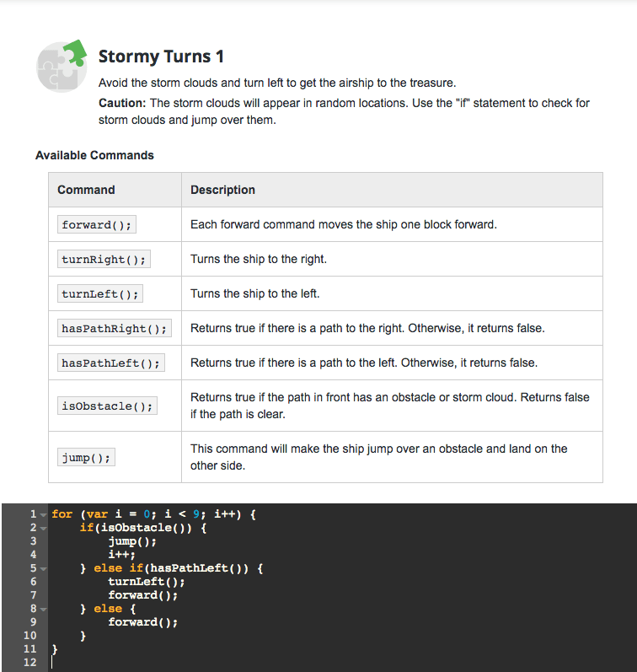Collapse the else if block on line 5
This screenshot has height=672, width=637.
point(42,568)
